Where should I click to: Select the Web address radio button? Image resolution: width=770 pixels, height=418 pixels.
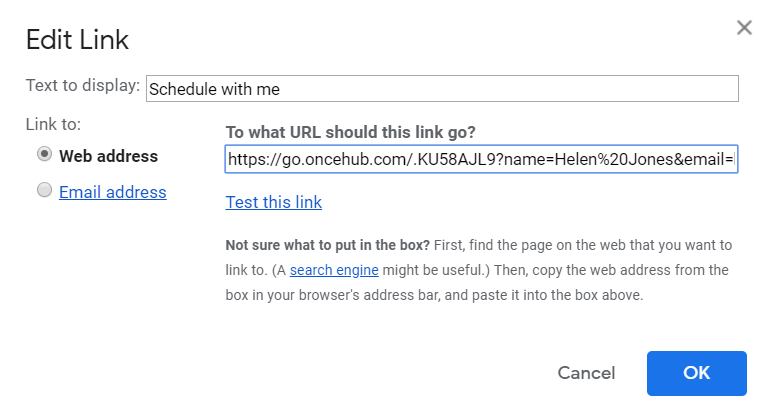(x=44, y=155)
